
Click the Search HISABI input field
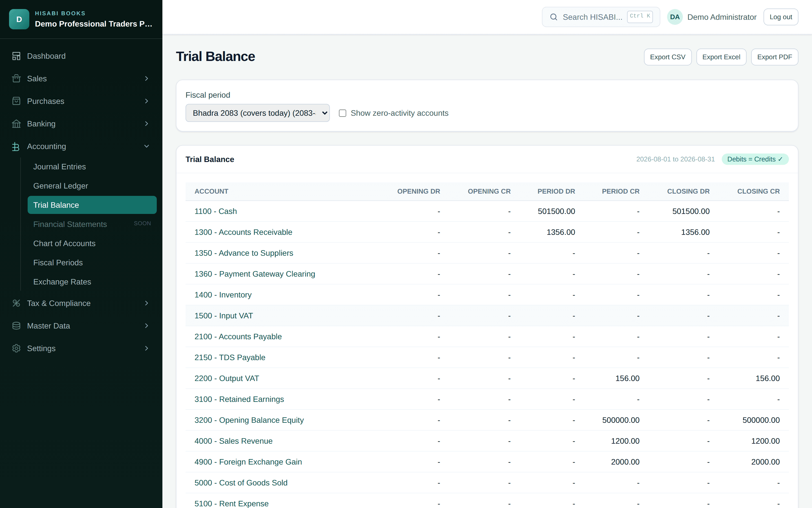click(x=601, y=17)
